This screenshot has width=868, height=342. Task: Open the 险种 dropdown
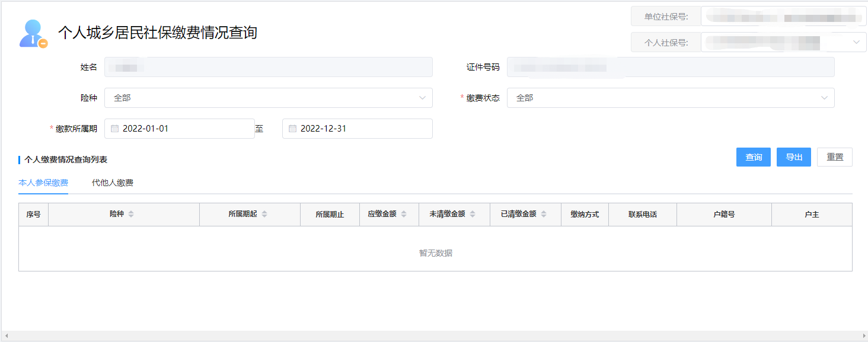coord(268,98)
